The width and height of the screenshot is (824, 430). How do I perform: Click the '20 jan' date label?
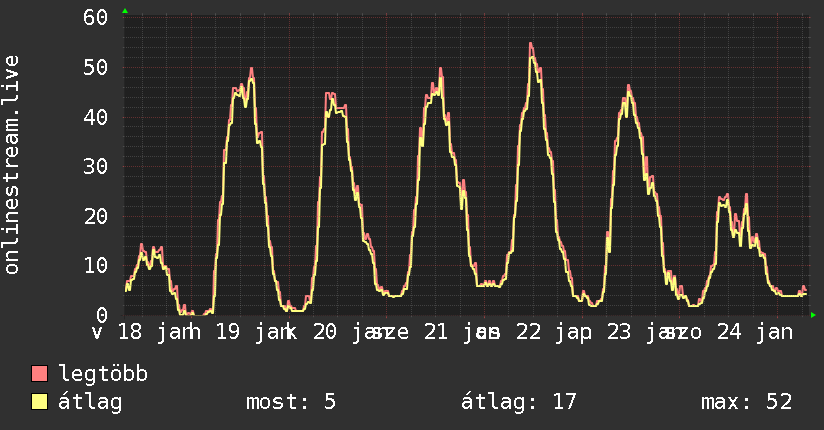352,332
